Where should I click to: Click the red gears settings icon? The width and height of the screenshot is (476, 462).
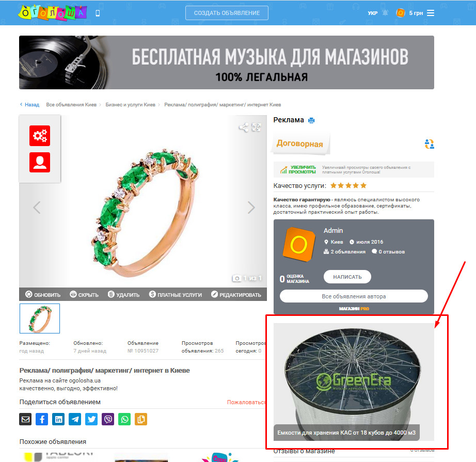40,136
